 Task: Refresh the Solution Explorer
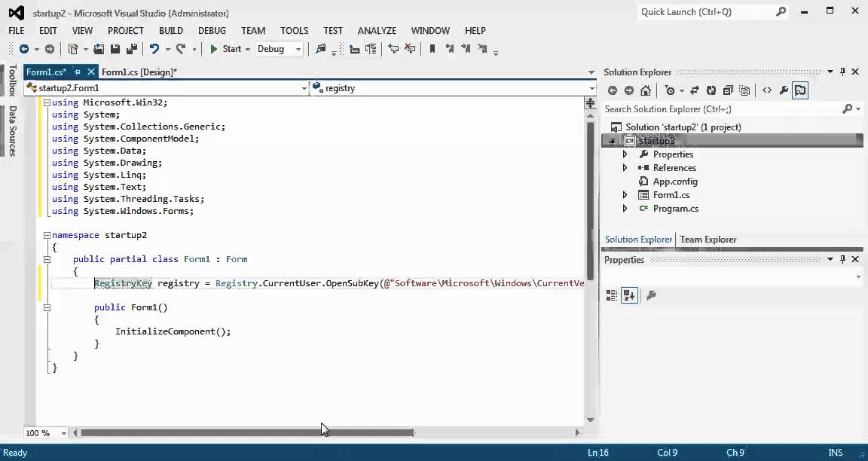coord(711,90)
